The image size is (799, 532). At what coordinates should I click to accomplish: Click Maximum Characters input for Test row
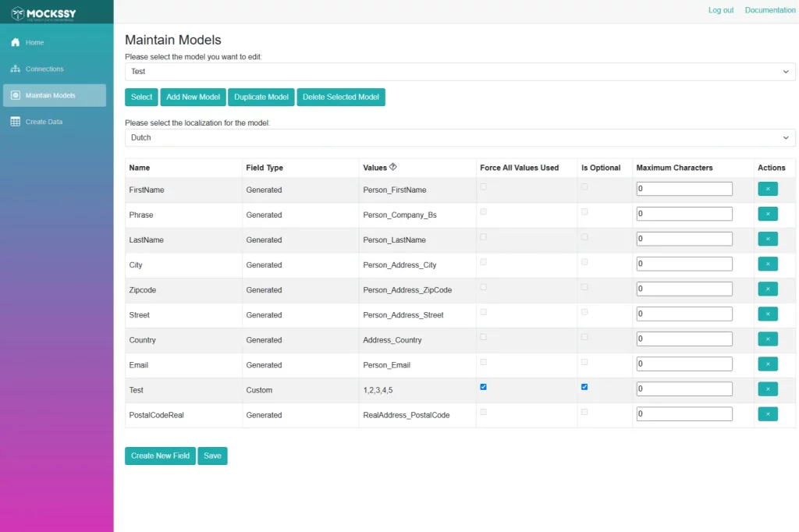pyautogui.click(x=684, y=388)
